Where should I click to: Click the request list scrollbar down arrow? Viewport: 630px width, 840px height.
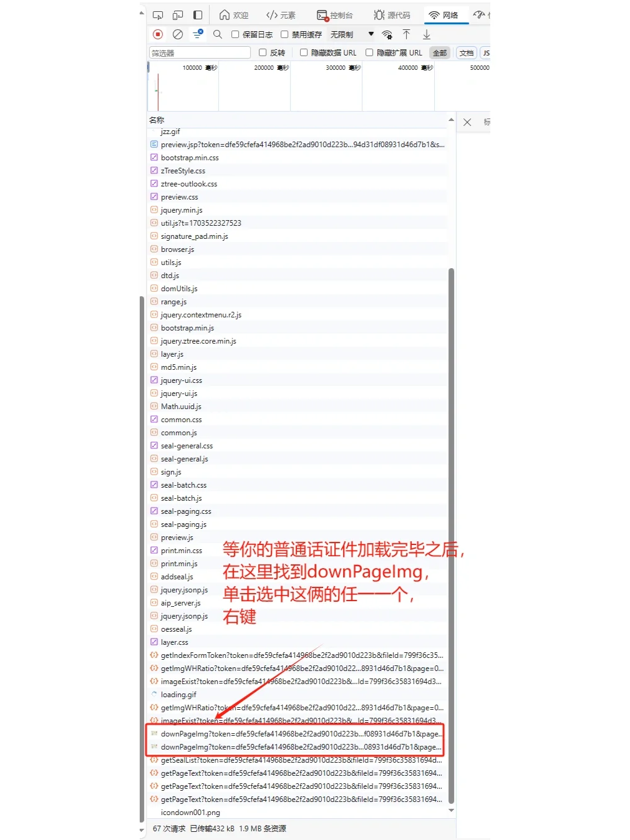(451, 811)
